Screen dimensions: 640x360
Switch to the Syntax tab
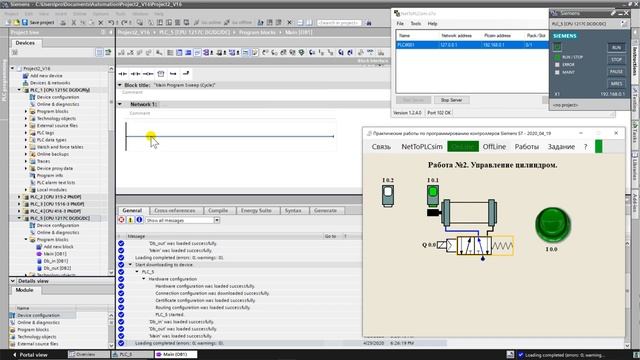293,210
